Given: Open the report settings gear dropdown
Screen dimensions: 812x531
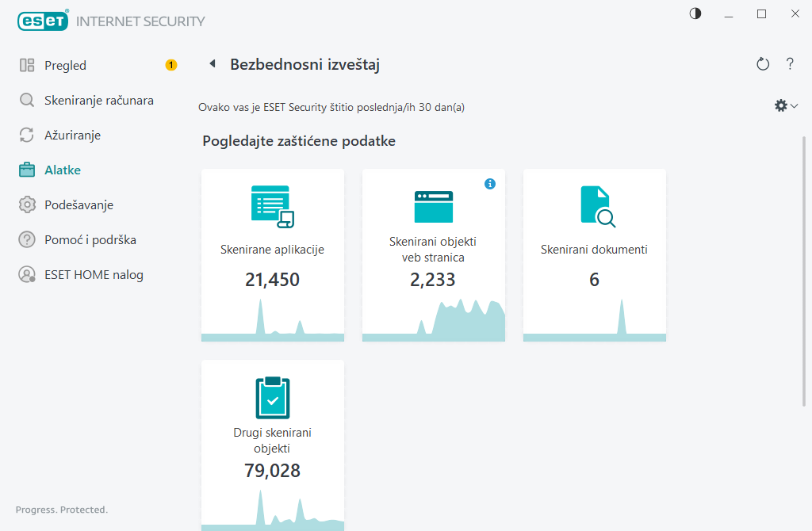Looking at the screenshot, I should (786, 105).
